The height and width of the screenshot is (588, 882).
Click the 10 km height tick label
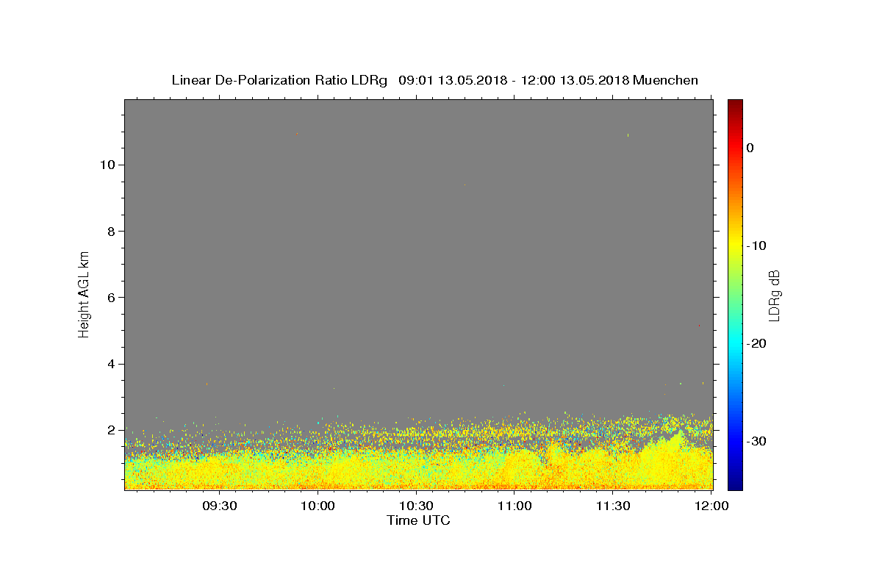coord(107,165)
